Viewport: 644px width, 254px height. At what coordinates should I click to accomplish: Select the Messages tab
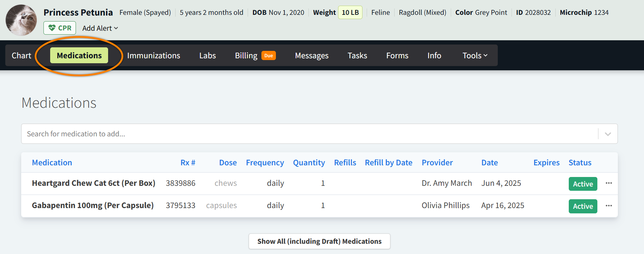(312, 55)
